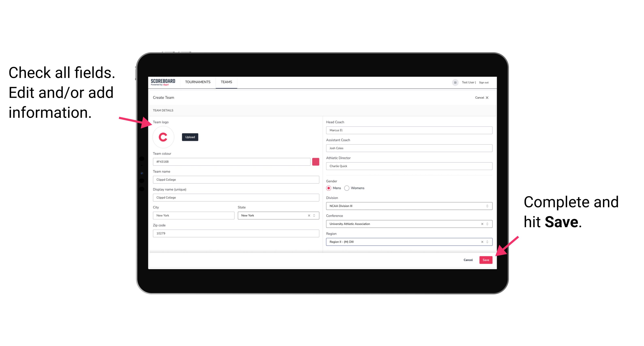The image size is (644, 346).
Task: Click the C team logo placeholder icon
Action: pyautogui.click(x=164, y=137)
